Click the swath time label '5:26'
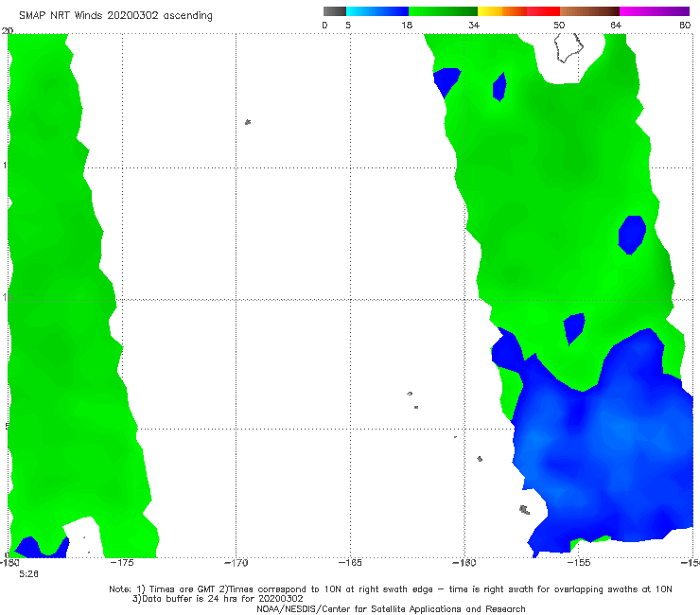 click(x=28, y=574)
